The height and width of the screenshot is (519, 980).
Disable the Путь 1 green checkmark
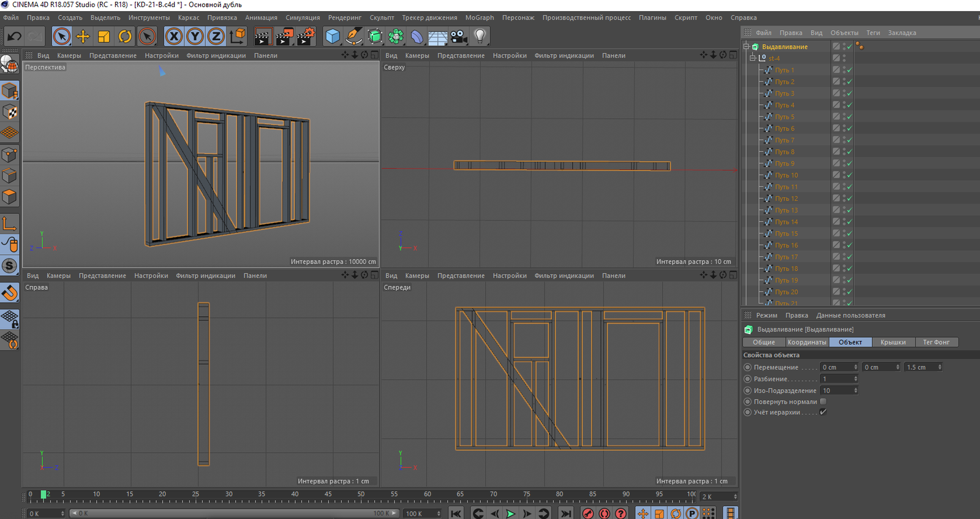coord(850,70)
